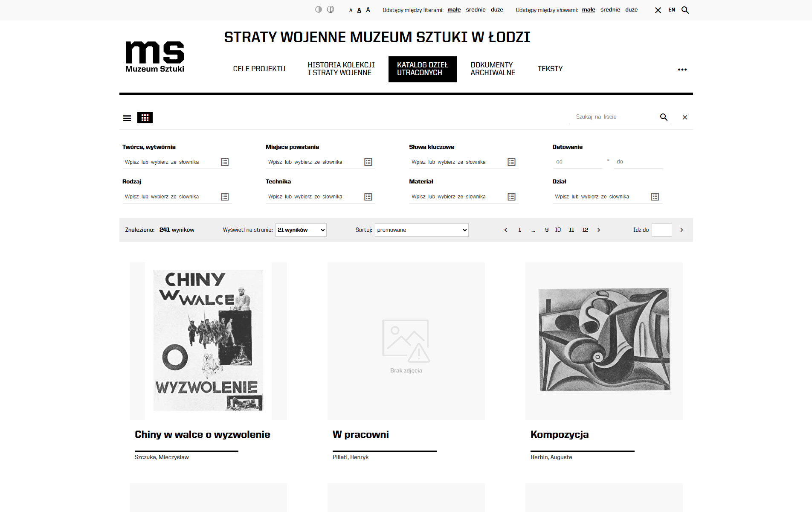Open the W pracowni placeholder image
The image size is (812, 512).
click(x=406, y=341)
